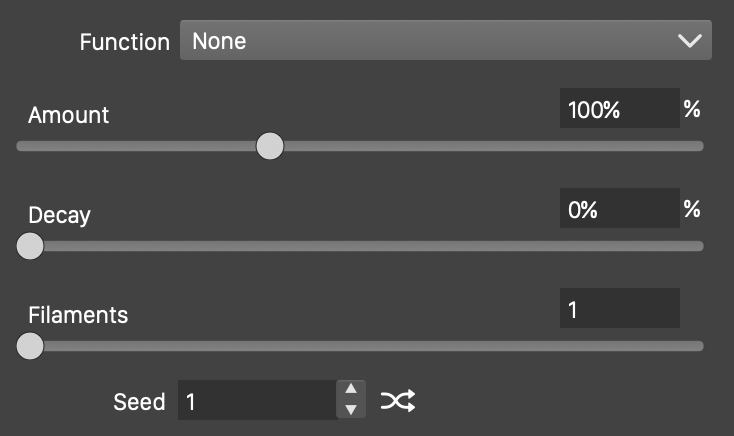734x436 pixels.
Task: Increase the Seed value with up arrow
Action: [350, 391]
